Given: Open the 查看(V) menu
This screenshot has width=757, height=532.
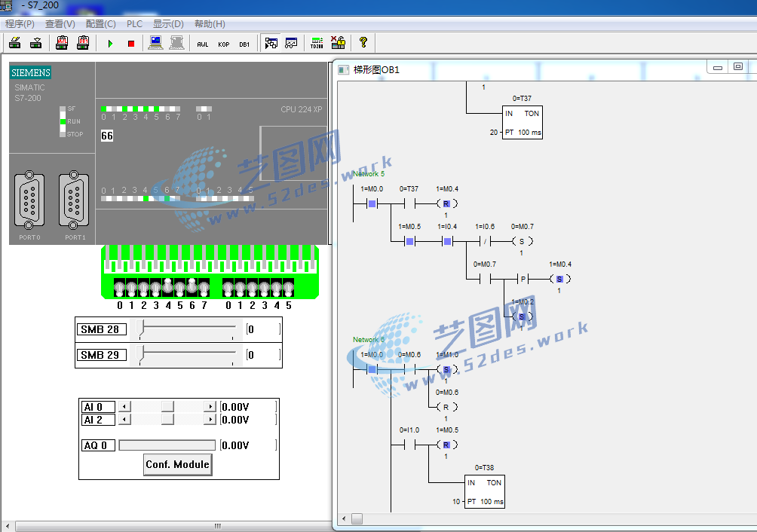Looking at the screenshot, I should 60,24.
